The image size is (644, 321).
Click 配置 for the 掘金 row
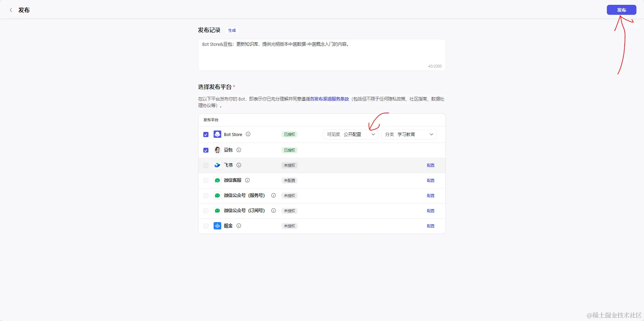point(430,226)
